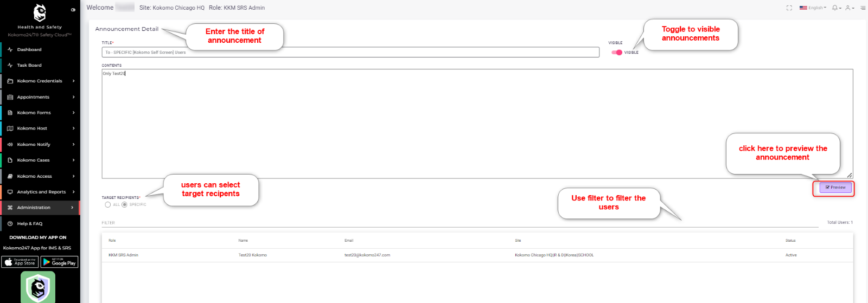Viewport: 868px width, 303px height.
Task: Click the Active status cell
Action: 791,255
